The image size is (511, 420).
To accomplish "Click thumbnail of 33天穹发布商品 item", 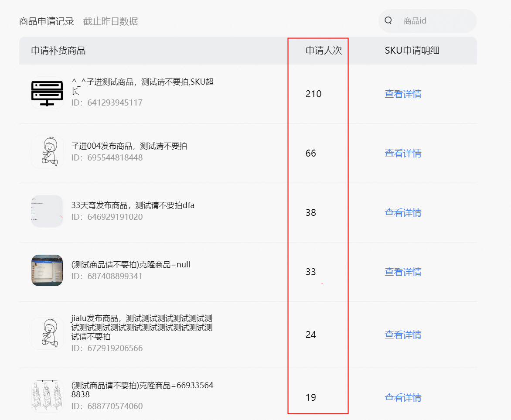I will pos(47,211).
